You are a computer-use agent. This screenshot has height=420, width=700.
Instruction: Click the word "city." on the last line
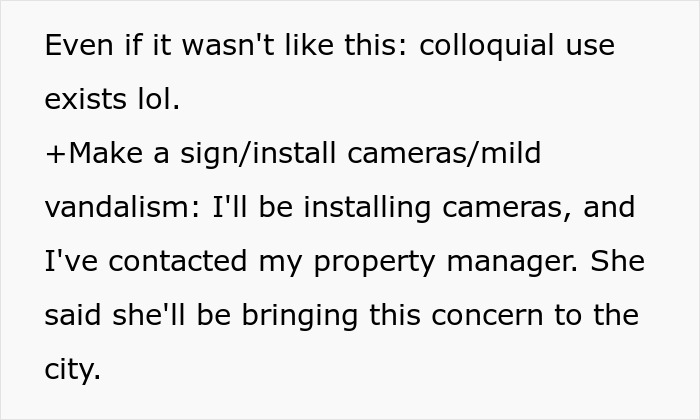[x=72, y=370]
